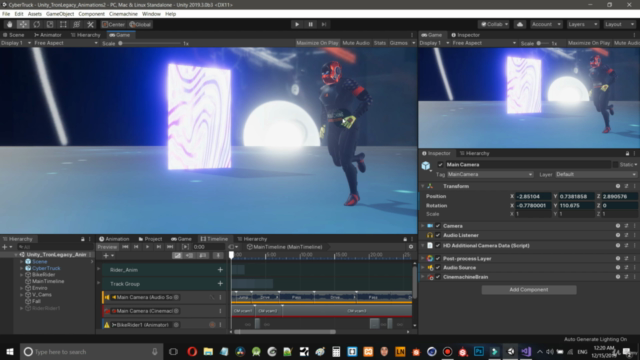Screen dimensions: 640x360
Task: Open the Gizmos dropdown
Action: (402, 43)
